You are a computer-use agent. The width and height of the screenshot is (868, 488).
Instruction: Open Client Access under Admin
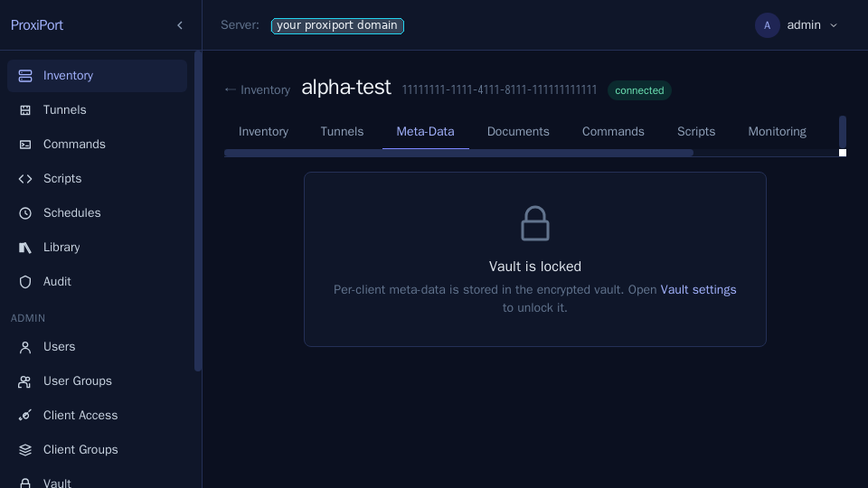pyautogui.click(x=97, y=416)
